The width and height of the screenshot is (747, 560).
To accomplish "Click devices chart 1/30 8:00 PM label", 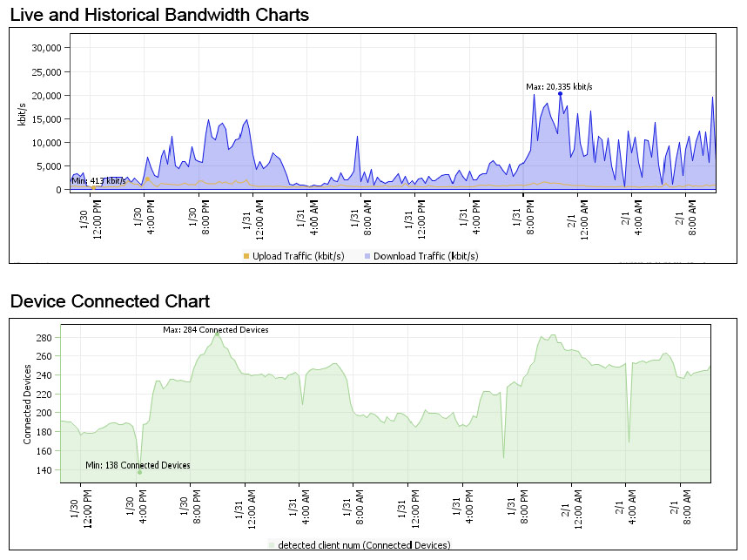I will 191,507.
